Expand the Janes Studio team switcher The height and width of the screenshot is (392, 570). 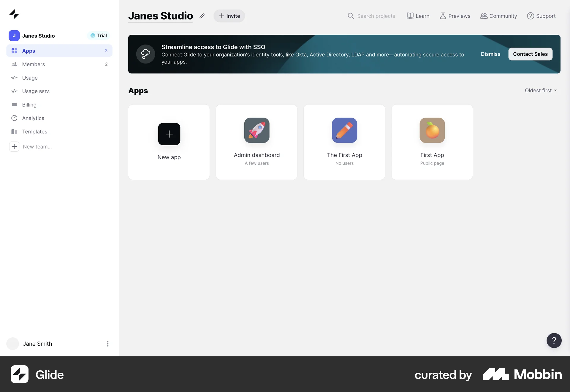point(39,36)
